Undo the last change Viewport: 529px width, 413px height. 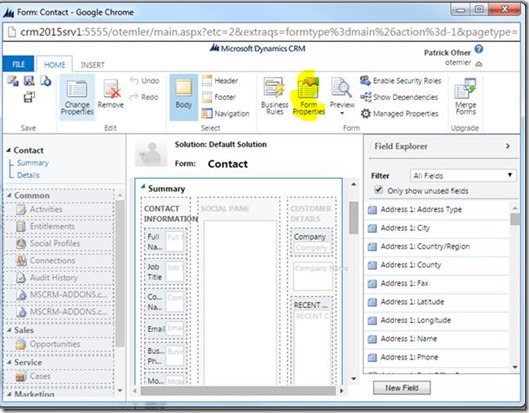pyautogui.click(x=144, y=81)
